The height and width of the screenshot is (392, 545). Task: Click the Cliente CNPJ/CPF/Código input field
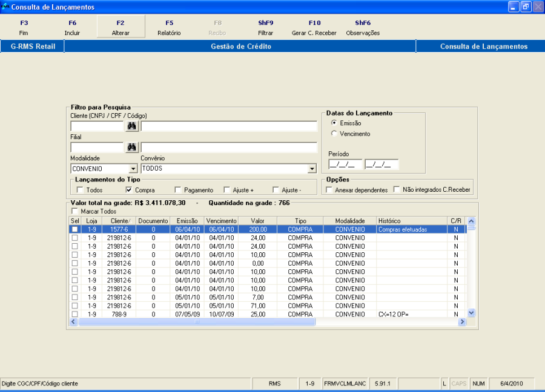pos(97,126)
